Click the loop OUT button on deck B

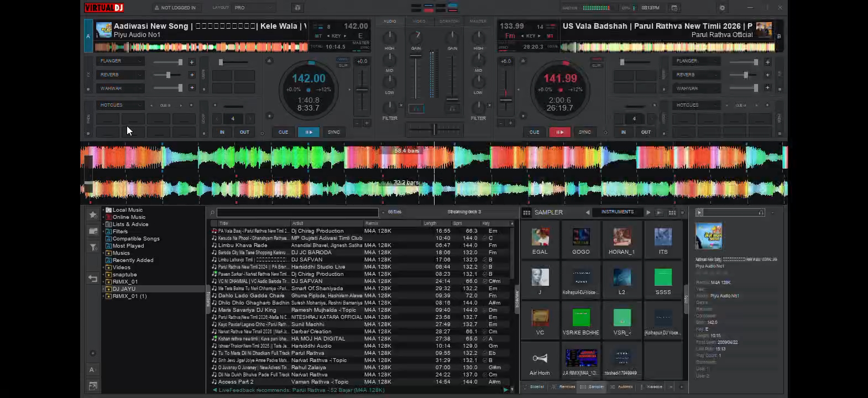646,132
